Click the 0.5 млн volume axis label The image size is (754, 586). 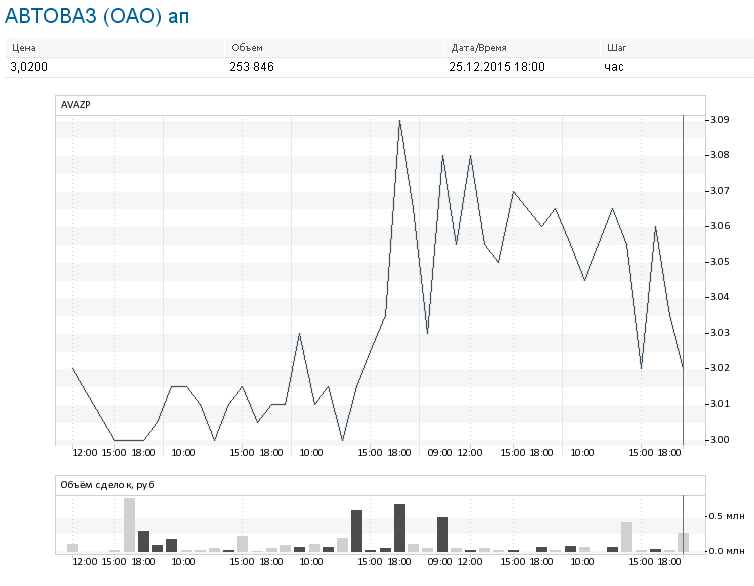click(727, 516)
